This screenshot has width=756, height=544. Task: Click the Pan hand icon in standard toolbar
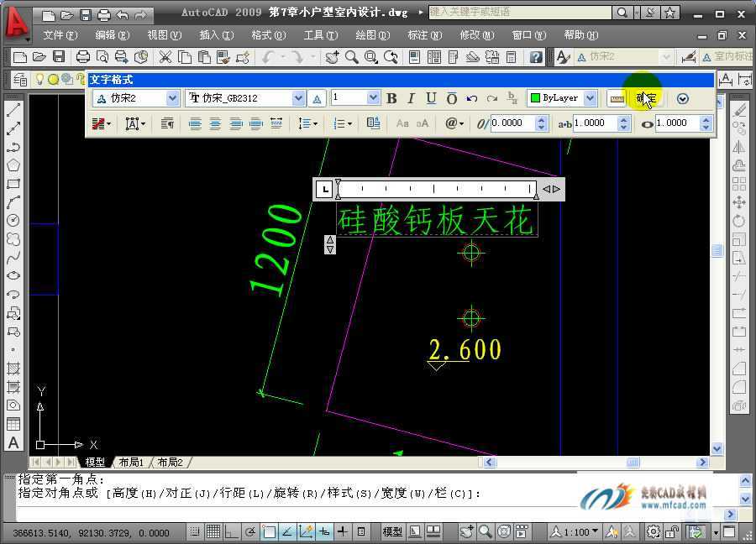332,57
